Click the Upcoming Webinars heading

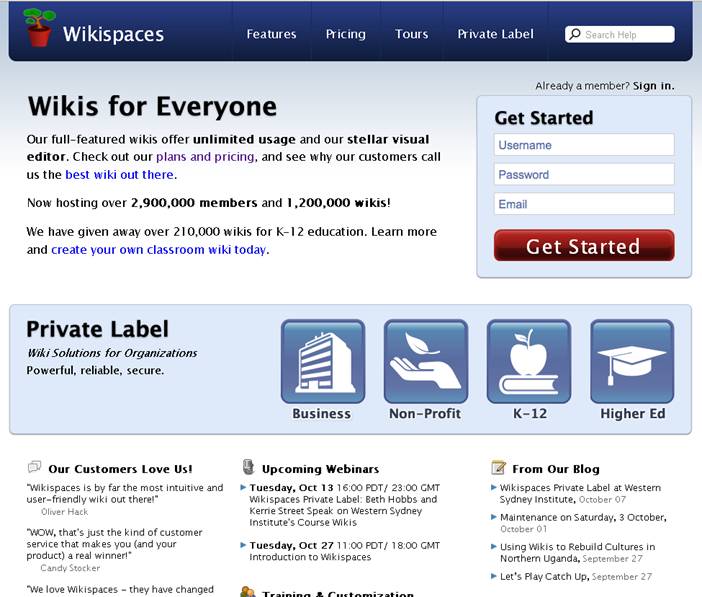[320, 469]
